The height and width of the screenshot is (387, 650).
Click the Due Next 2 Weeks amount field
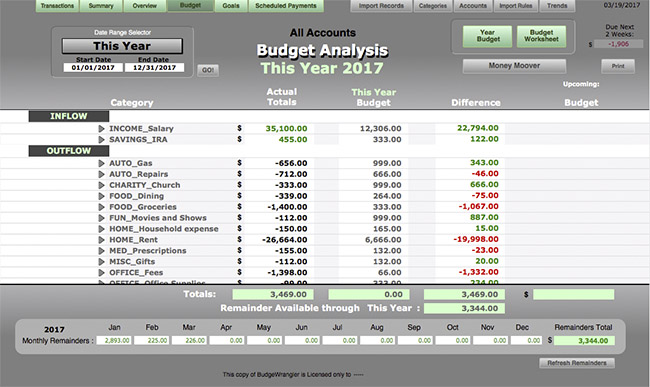tap(618, 44)
